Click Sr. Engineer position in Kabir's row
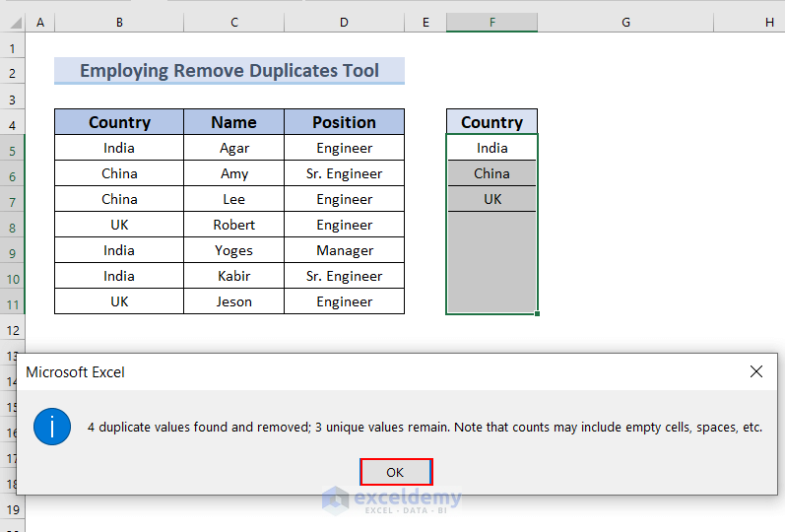Screen dimensions: 785x532 (x=344, y=276)
